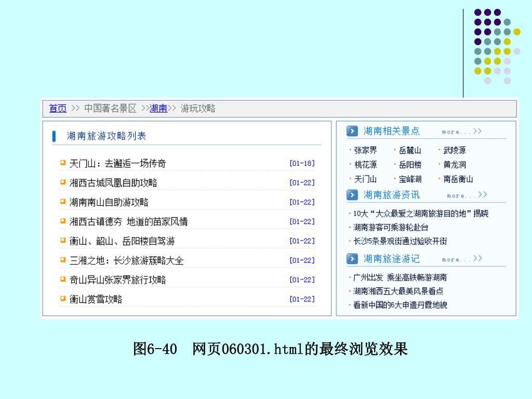Click the [01-18] date next to 天门山
The image size is (532, 399).
pos(302,164)
